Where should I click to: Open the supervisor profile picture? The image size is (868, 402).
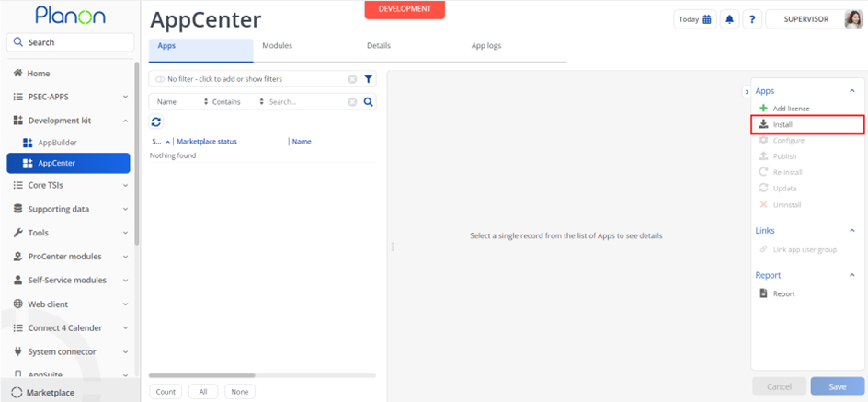tap(853, 19)
